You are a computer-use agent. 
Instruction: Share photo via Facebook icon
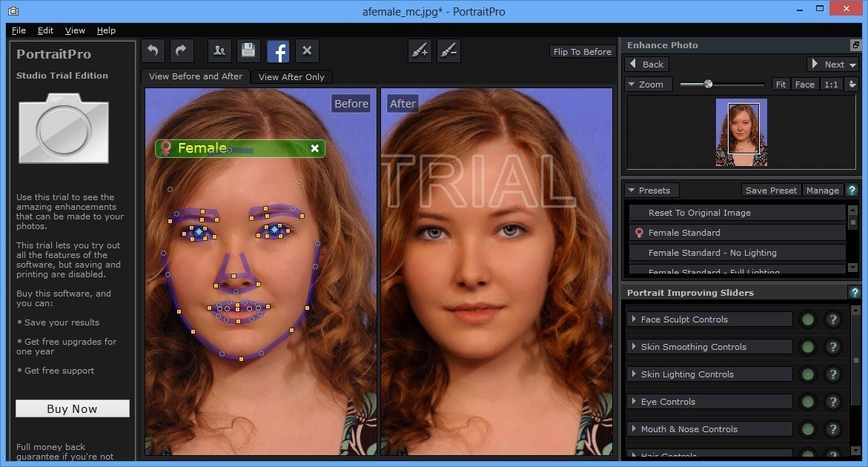point(278,51)
